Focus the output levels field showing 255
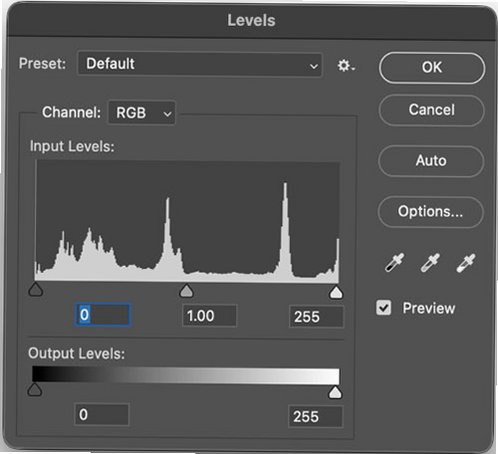The height and width of the screenshot is (454, 498). 315,416
